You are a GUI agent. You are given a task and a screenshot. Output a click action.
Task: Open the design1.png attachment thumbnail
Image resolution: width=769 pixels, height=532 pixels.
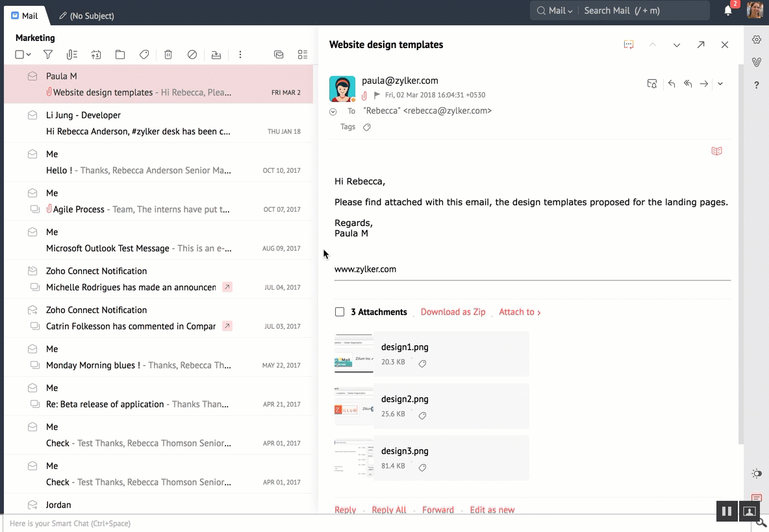pos(354,354)
